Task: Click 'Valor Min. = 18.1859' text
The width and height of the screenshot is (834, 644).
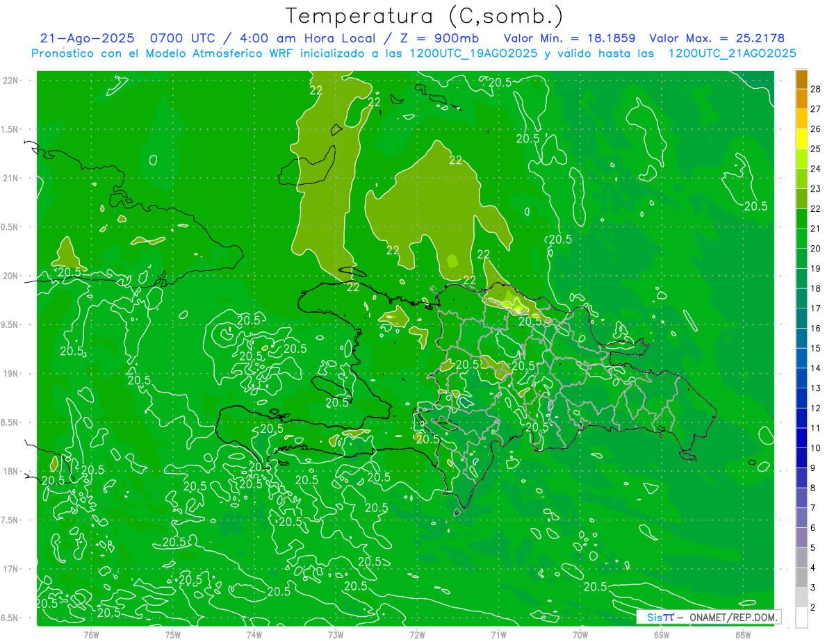Action: [x=571, y=38]
